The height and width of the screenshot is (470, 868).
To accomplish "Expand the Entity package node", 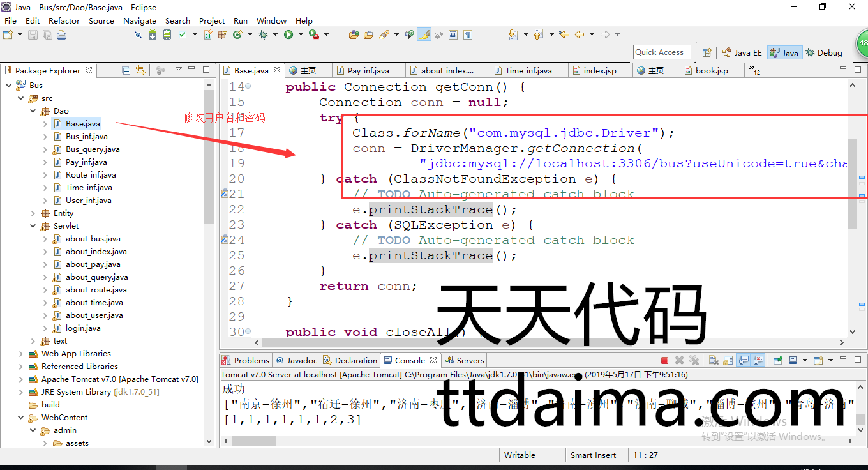I will 33,213.
